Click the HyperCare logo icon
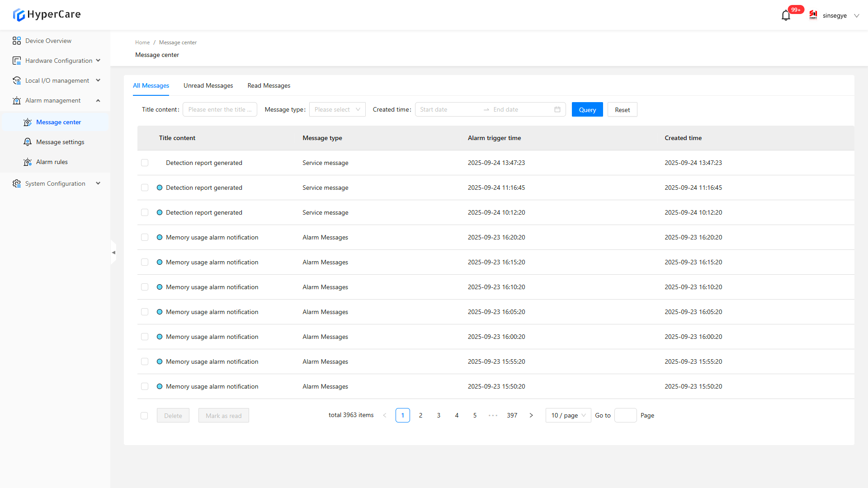The height and width of the screenshot is (488, 868). point(19,15)
